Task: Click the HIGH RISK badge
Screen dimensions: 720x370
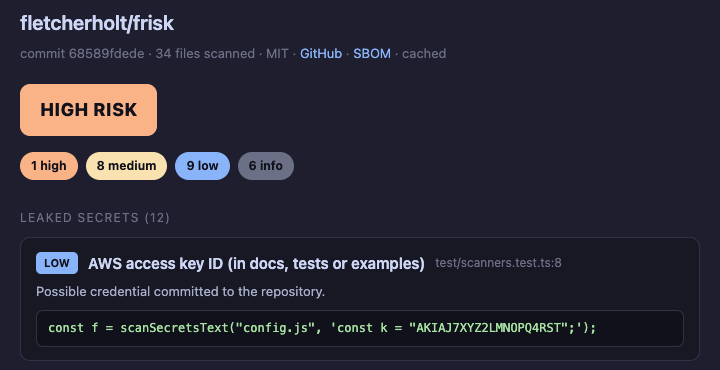Action: [88, 110]
